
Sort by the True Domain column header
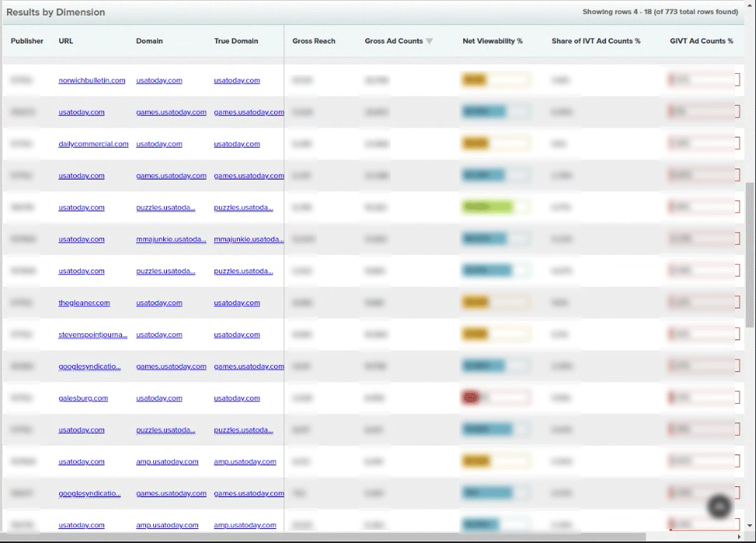pyautogui.click(x=236, y=41)
